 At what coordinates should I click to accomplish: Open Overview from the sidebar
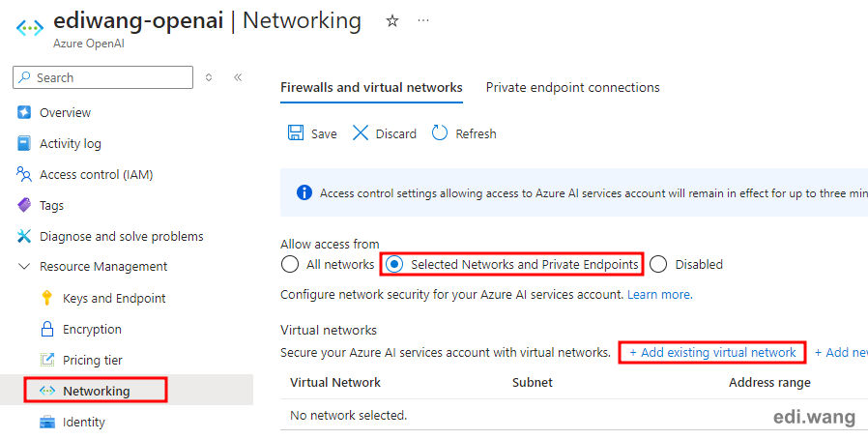tap(65, 112)
